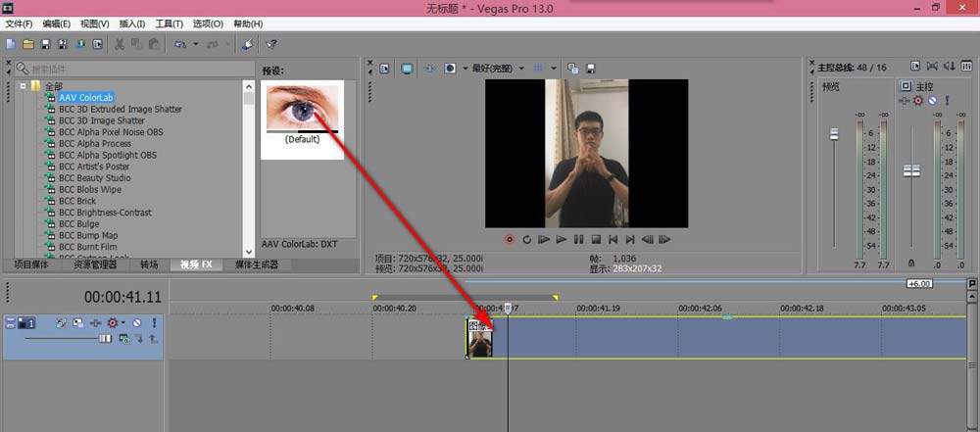This screenshot has width=980, height=432.
Task: Toggle video preview output FX bypass
Action: (x=429, y=69)
